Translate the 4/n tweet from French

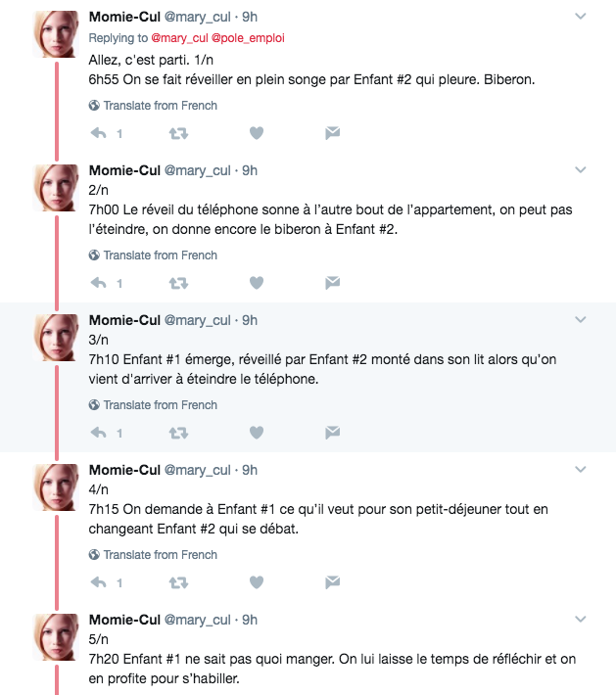click(160, 555)
